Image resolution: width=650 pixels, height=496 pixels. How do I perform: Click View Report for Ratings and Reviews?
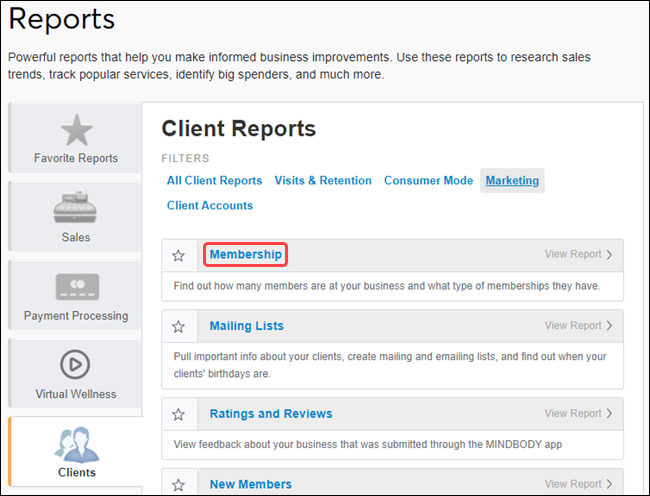pyautogui.click(x=578, y=414)
